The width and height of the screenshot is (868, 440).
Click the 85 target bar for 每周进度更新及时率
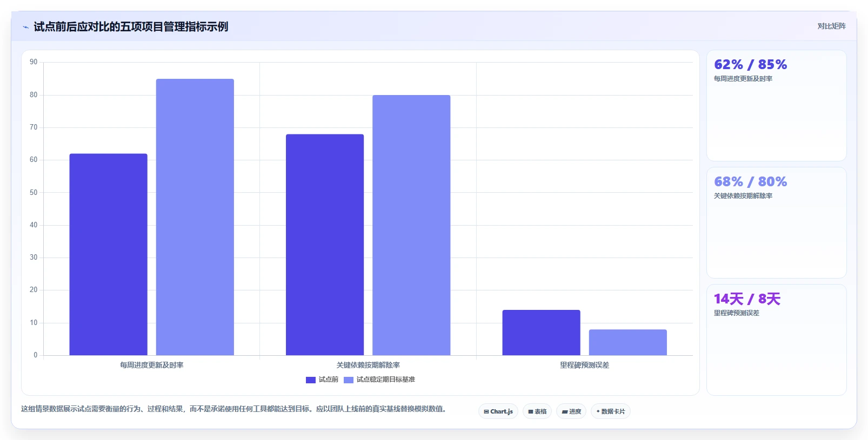click(x=195, y=217)
